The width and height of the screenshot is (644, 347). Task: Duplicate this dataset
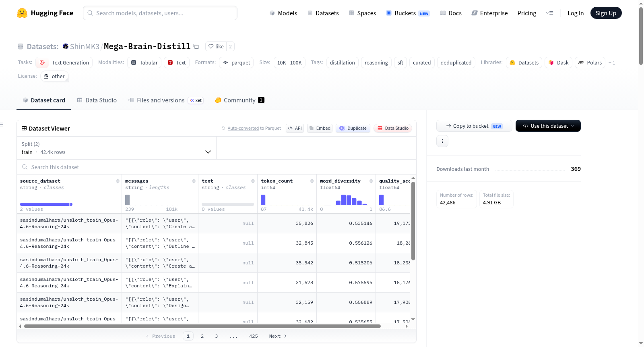coord(353,128)
